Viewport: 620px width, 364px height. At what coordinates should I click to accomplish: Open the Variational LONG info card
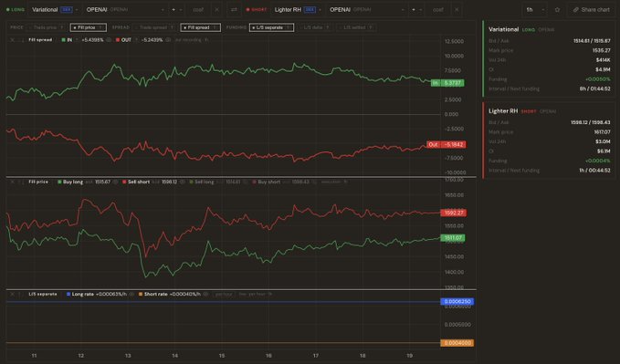pyautogui.click(x=549, y=59)
